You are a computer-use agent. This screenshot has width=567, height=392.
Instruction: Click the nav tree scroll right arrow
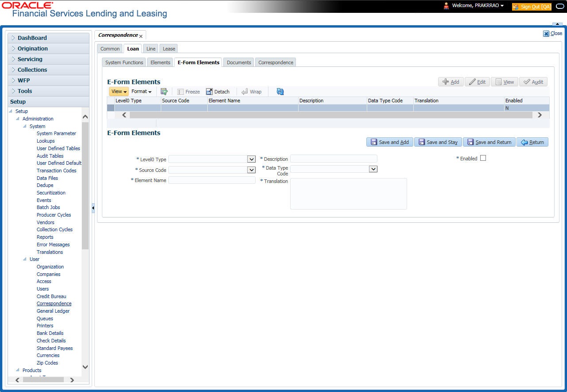pos(72,380)
